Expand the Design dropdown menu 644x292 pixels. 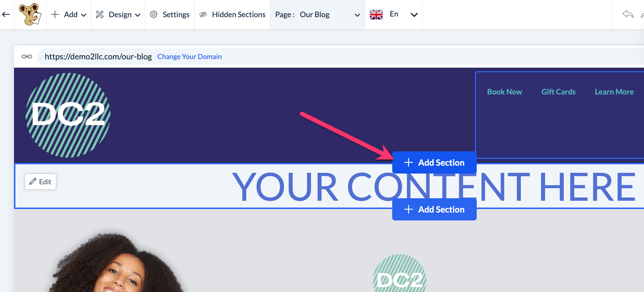tap(118, 15)
